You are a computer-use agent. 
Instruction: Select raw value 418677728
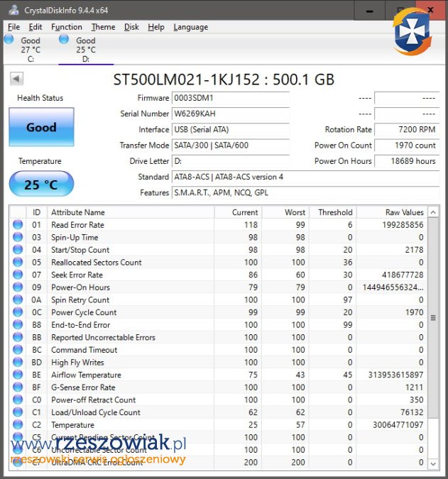pos(403,275)
